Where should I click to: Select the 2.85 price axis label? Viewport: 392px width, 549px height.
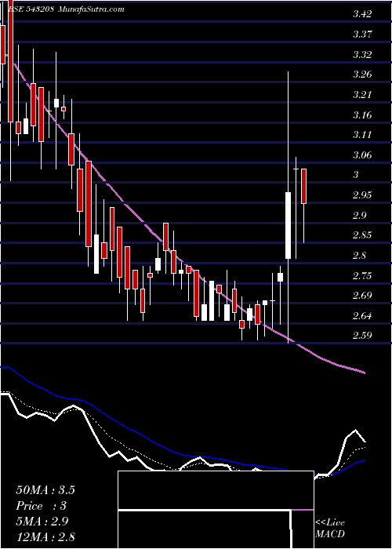pos(362,235)
